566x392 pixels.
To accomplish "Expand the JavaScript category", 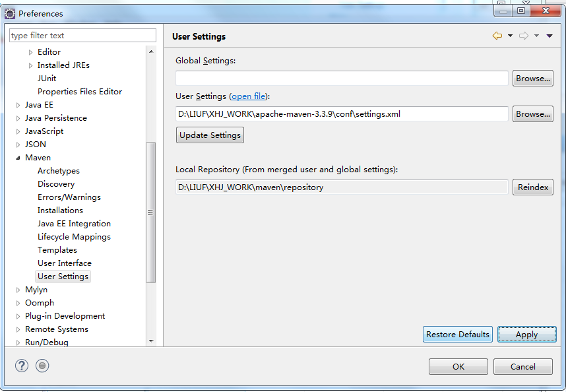I will pyautogui.click(x=18, y=131).
